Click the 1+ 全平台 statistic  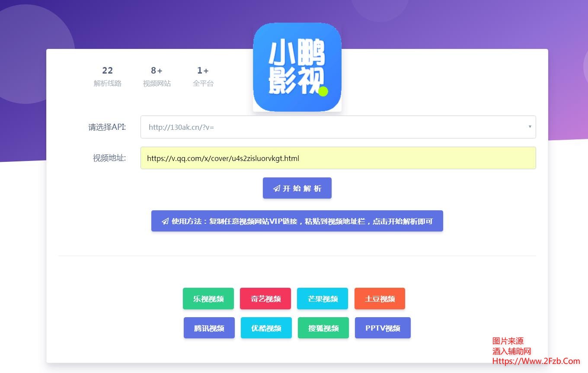pyautogui.click(x=203, y=76)
